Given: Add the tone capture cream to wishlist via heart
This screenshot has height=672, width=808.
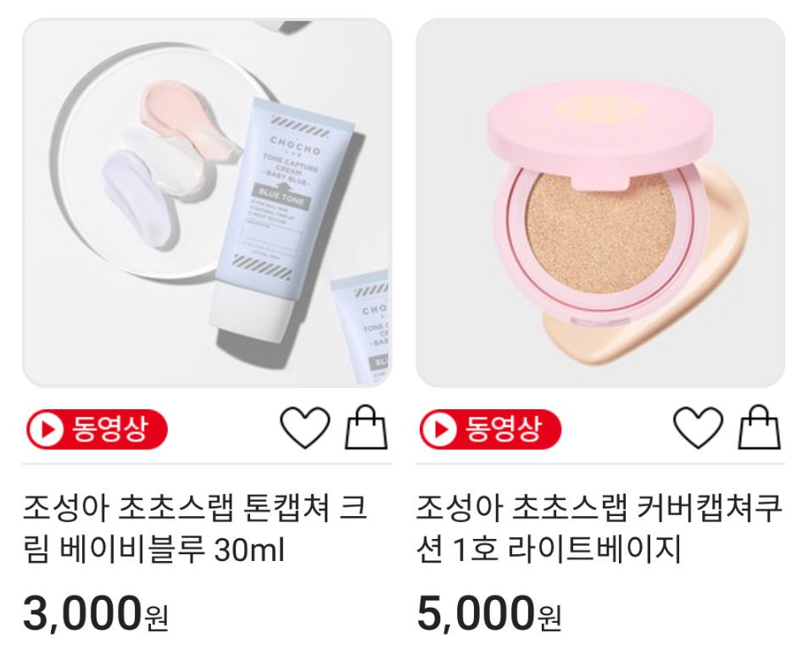Looking at the screenshot, I should 304,428.
